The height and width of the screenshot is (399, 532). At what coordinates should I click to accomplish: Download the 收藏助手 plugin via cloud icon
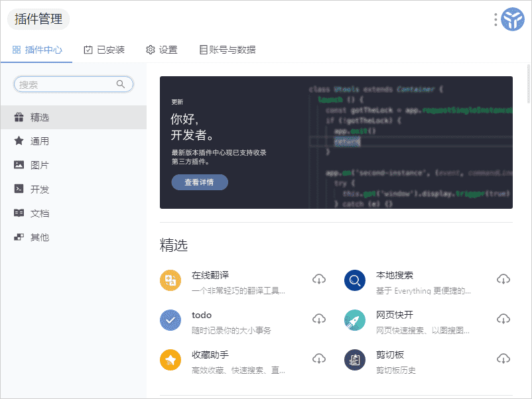click(x=319, y=359)
